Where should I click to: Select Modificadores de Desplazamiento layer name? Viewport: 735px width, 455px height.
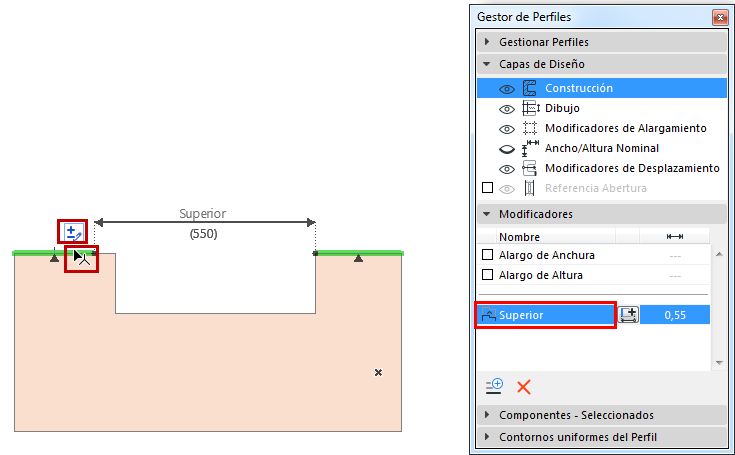tap(632, 168)
